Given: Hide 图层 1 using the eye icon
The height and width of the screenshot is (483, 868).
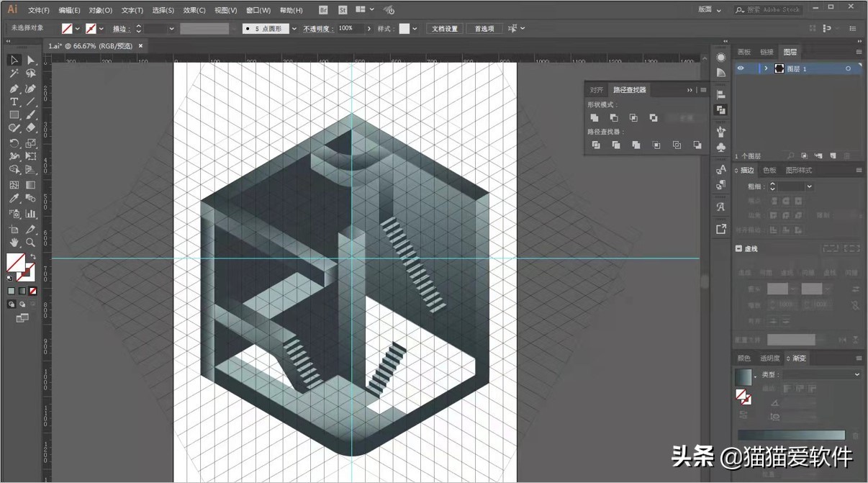Looking at the screenshot, I should (x=741, y=68).
